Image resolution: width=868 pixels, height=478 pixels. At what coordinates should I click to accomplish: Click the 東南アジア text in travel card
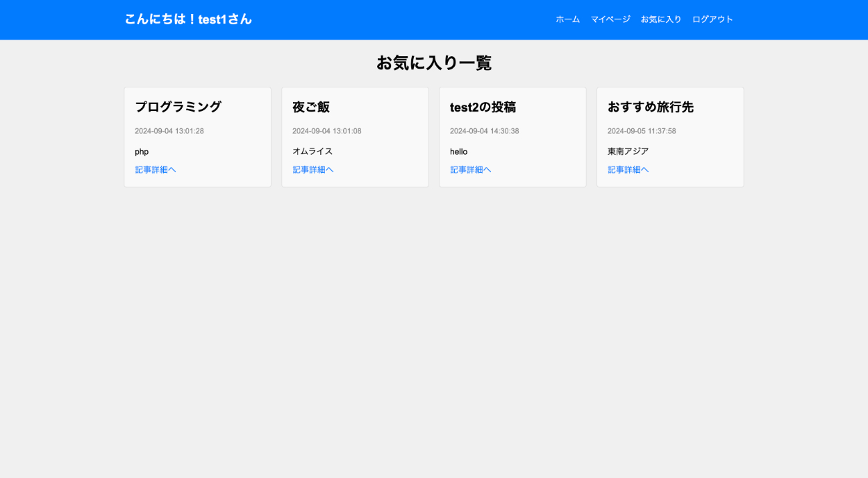628,151
